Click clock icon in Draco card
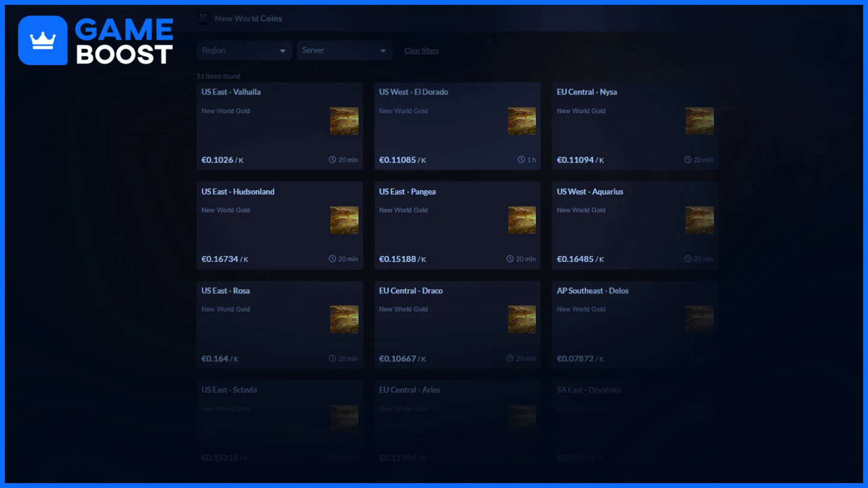The width and height of the screenshot is (868, 488). coord(510,358)
